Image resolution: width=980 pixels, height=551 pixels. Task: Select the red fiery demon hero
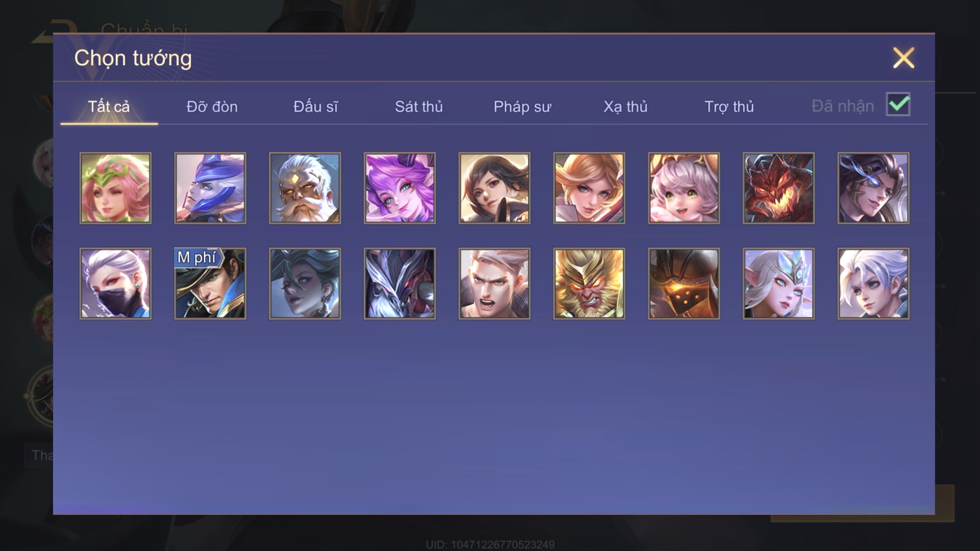tap(778, 188)
